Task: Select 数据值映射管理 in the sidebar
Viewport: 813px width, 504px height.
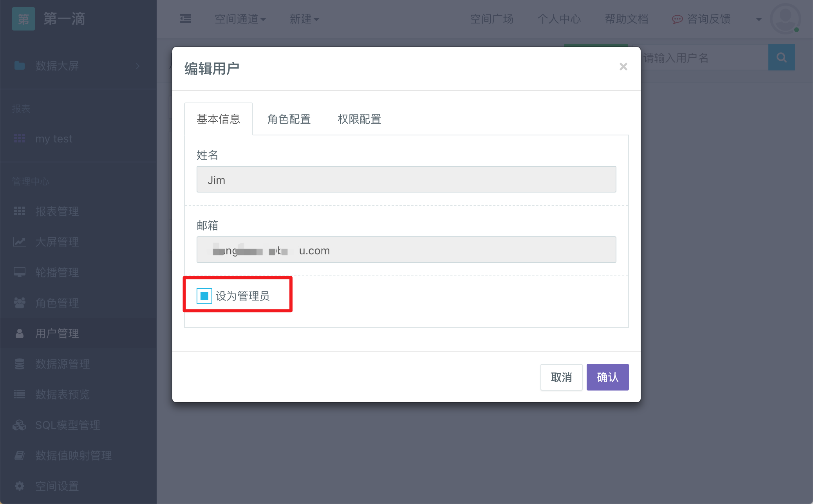Action: pos(74,455)
